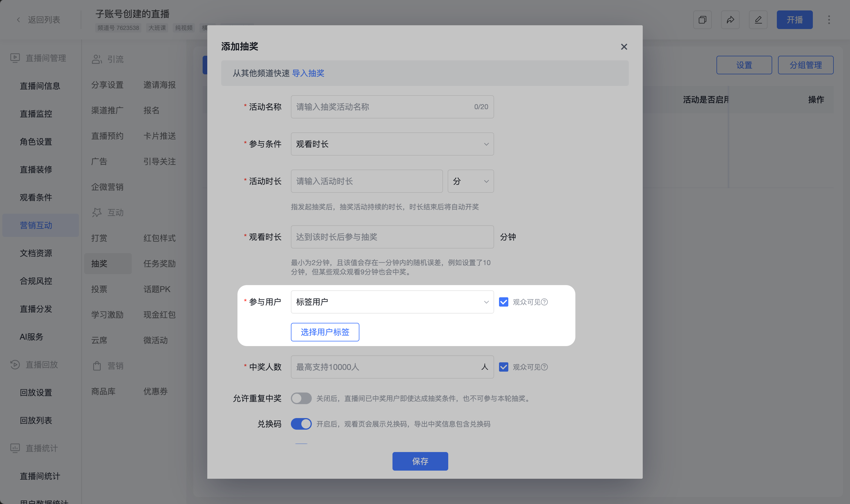Image resolution: width=850 pixels, height=504 pixels.
Task: Open 直播间统计 in sidebar
Action: pos(40,476)
